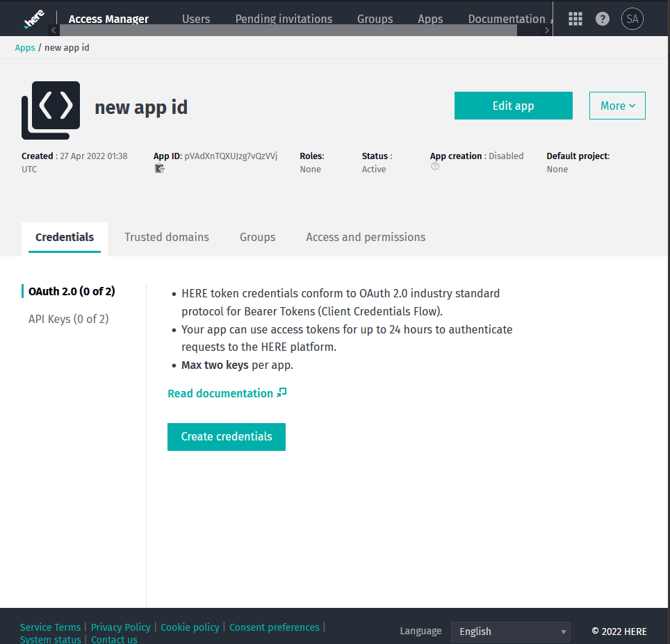Click external link icon beside Read documentation

click(281, 393)
